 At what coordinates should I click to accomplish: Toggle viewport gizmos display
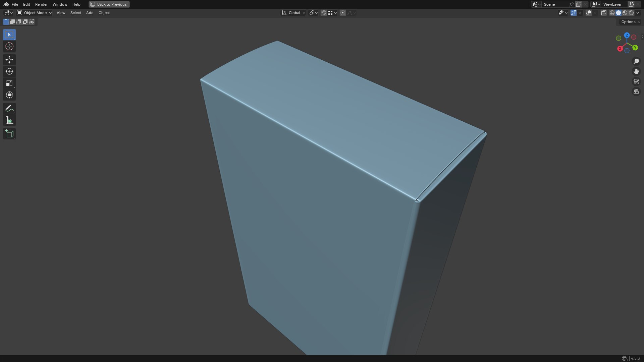(x=574, y=13)
